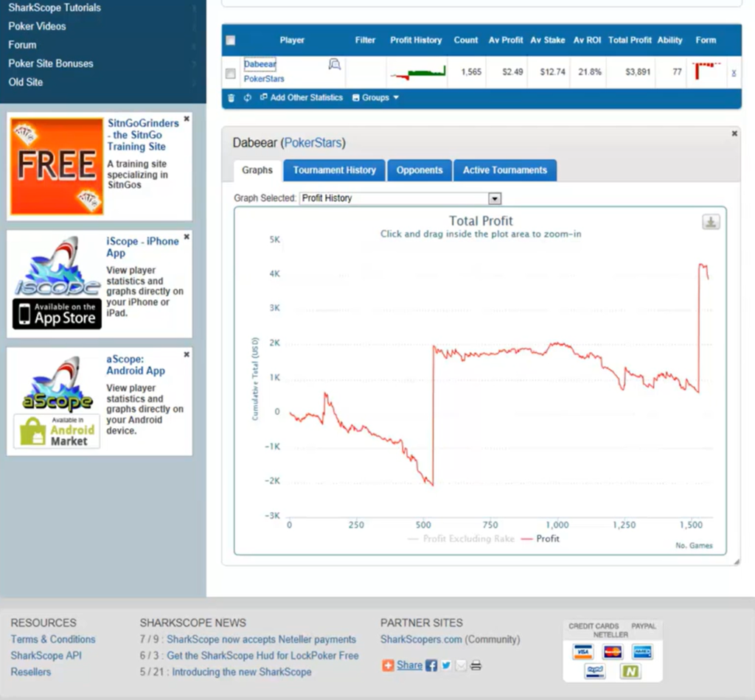Image resolution: width=755 pixels, height=700 pixels.
Task: Close the iScope iPhone App ad
Action: coord(187,237)
